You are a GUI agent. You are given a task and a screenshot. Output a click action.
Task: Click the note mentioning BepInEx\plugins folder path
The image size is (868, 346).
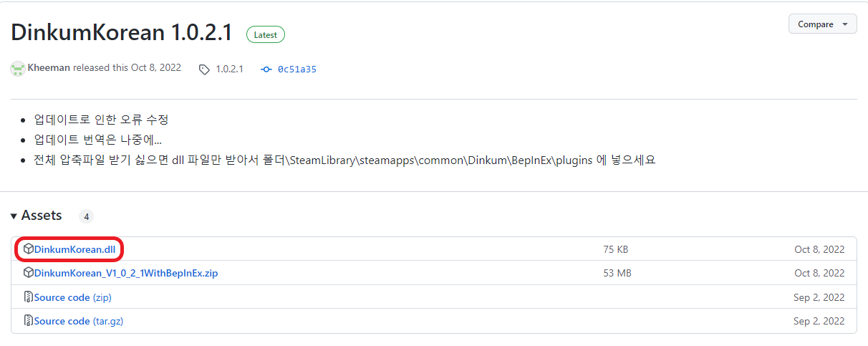pyautogui.click(x=345, y=160)
